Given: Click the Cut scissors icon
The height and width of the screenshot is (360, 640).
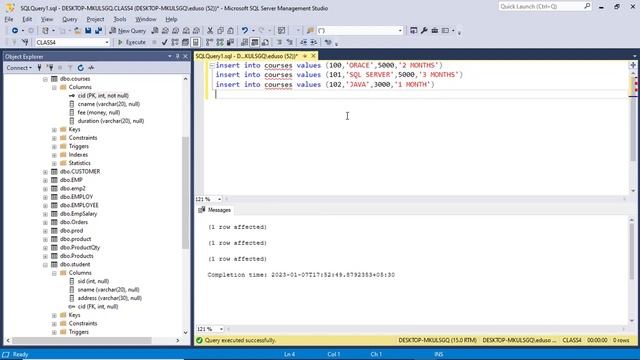Looking at the screenshot, I should (210, 31).
